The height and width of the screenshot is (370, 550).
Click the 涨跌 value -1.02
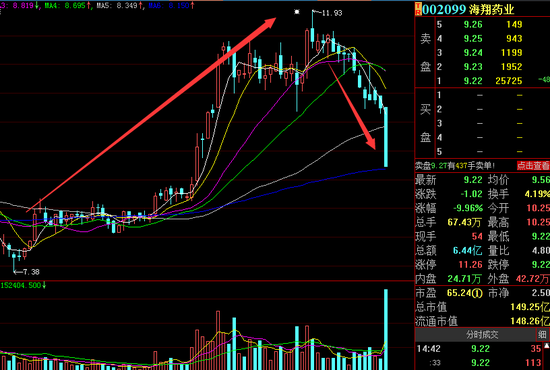point(471,194)
